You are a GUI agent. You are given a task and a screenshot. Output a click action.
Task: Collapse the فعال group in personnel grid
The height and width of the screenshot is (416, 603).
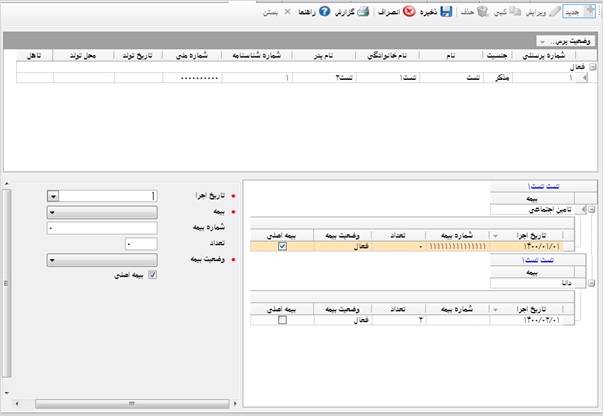coord(593,67)
